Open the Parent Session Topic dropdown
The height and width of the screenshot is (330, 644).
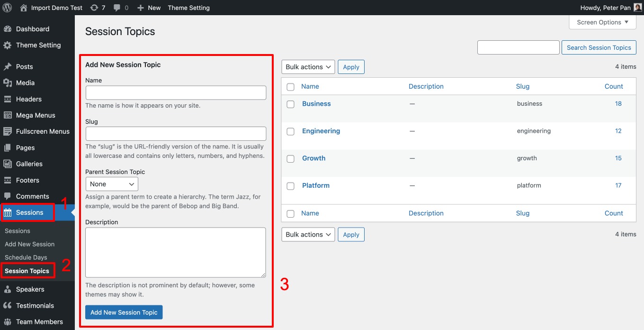click(x=111, y=184)
